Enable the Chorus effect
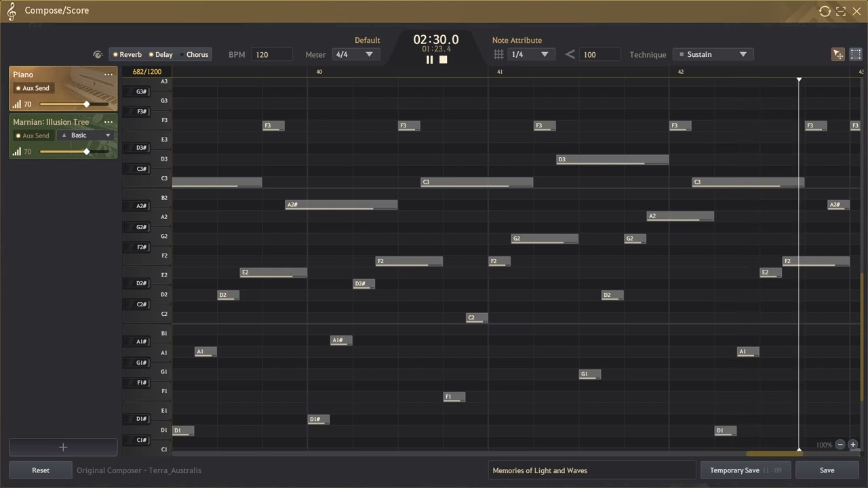Viewport: 868px width, 488px height. pos(194,54)
